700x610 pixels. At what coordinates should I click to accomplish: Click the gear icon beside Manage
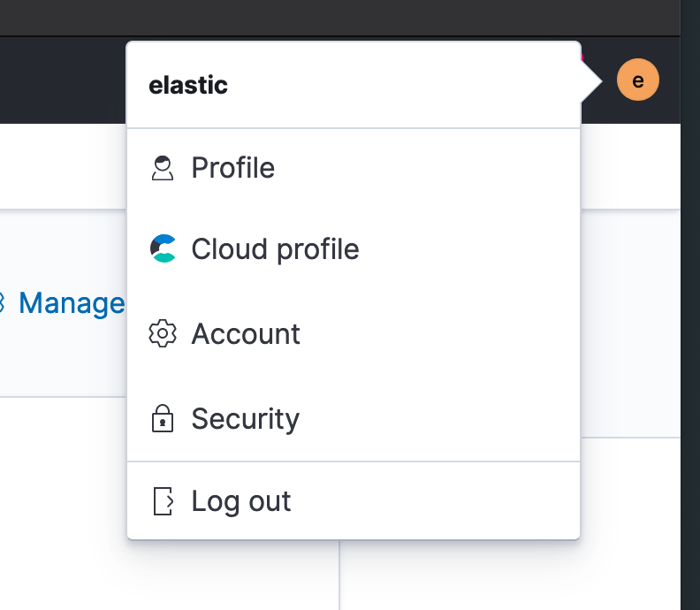(x=2, y=302)
